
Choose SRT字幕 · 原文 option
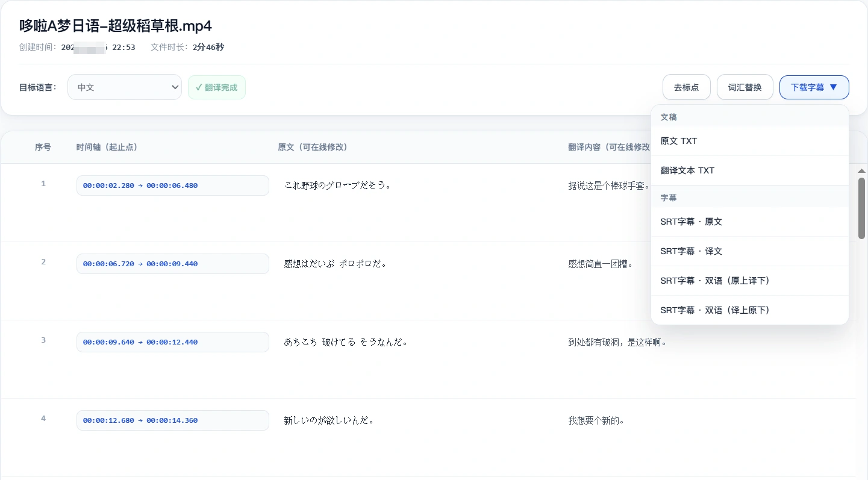[x=750, y=222]
